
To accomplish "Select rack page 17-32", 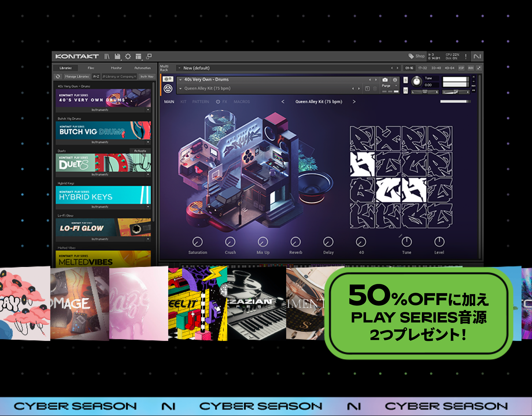I will (423, 68).
